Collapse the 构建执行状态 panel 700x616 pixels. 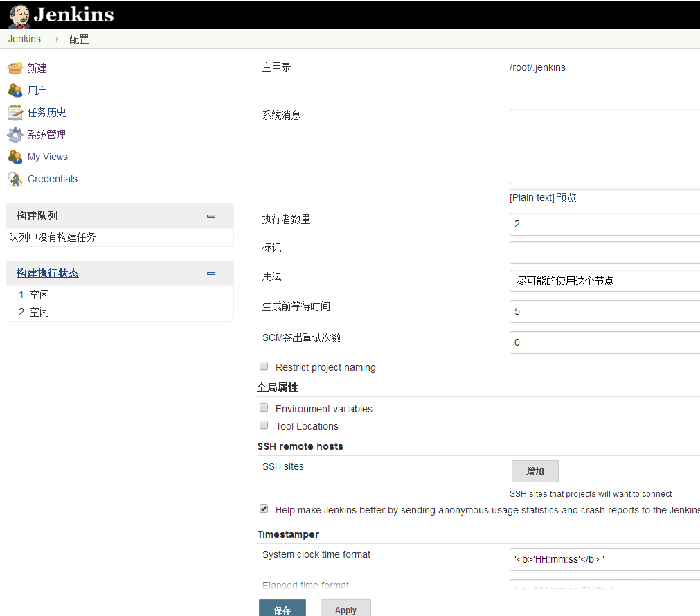point(211,274)
